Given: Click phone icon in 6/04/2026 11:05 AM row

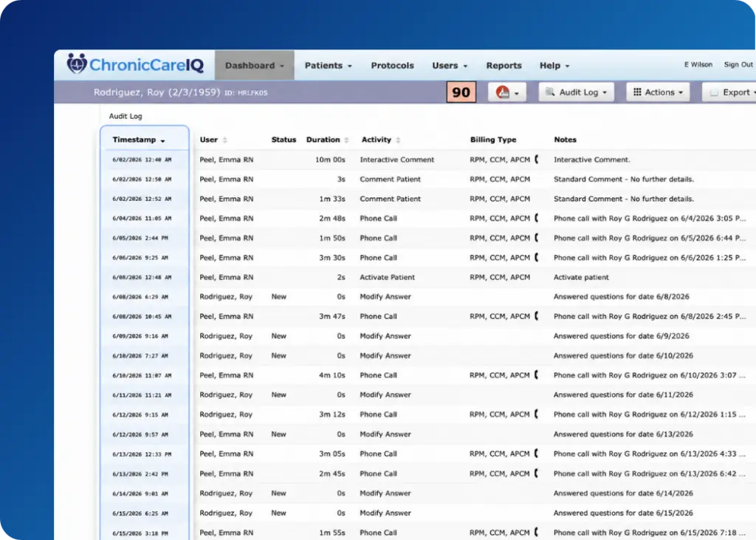Looking at the screenshot, I should click(x=537, y=218).
